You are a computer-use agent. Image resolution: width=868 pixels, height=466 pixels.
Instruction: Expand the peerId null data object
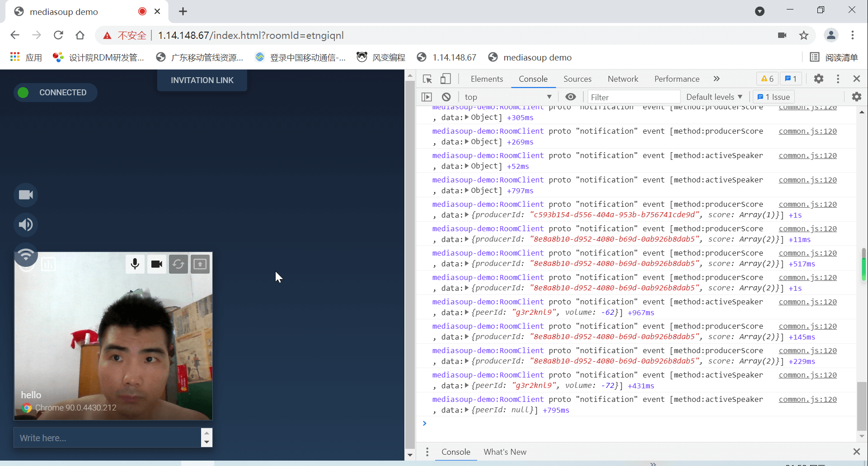467,410
